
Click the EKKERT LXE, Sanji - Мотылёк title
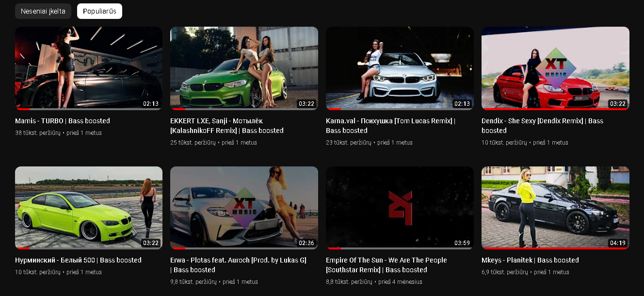(227, 126)
